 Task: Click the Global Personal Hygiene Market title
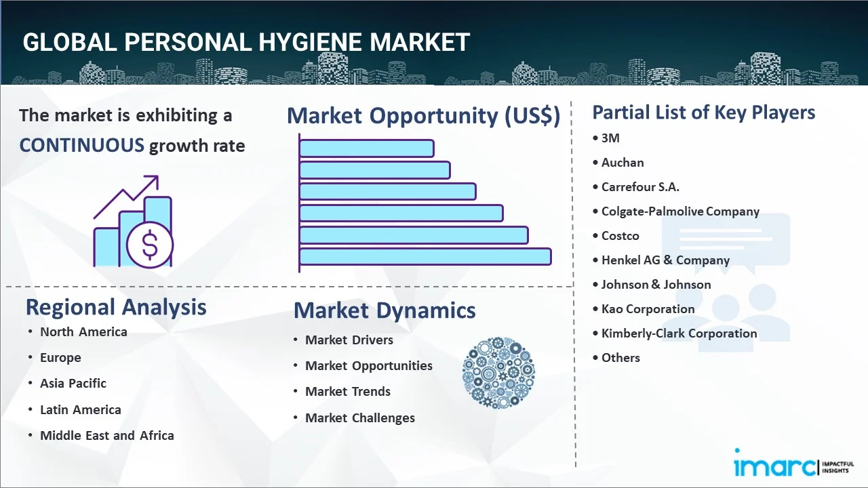[245, 42]
